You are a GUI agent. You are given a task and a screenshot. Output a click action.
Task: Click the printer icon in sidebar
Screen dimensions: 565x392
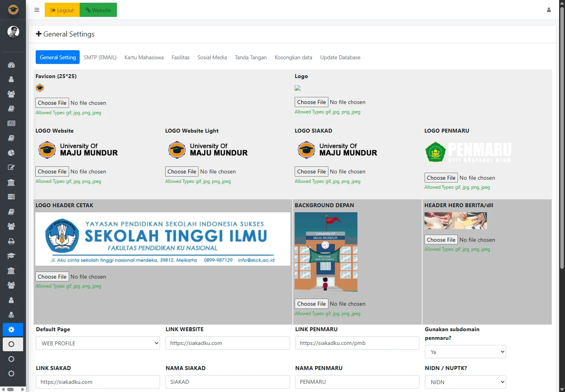(x=11, y=241)
